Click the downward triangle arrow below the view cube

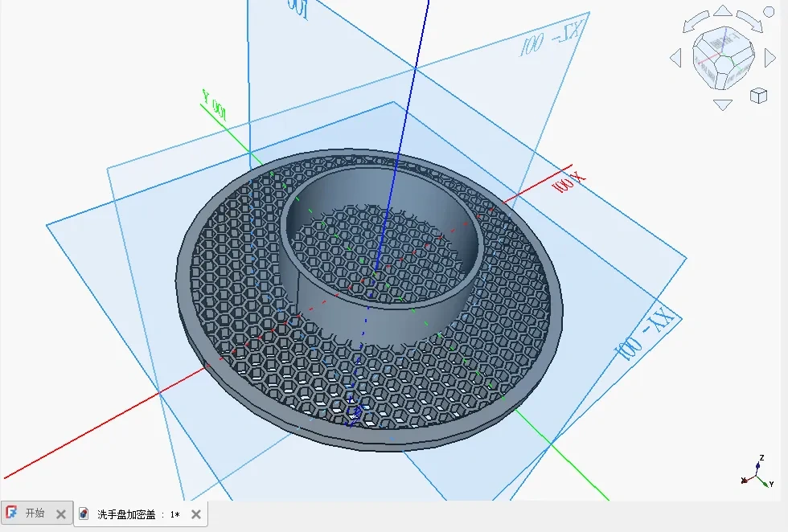tap(722, 104)
